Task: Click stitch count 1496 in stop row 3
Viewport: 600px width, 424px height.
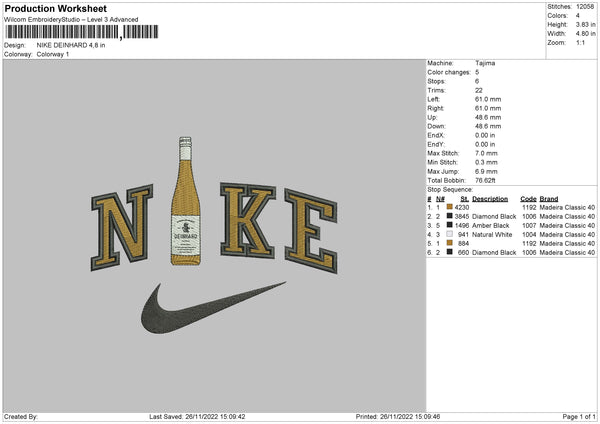Action: click(x=462, y=225)
